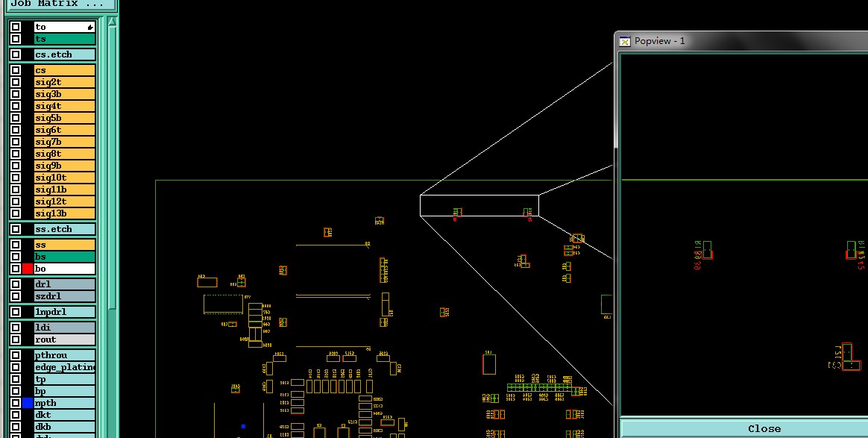
Task: Select the bp layer name
Action: point(65,391)
